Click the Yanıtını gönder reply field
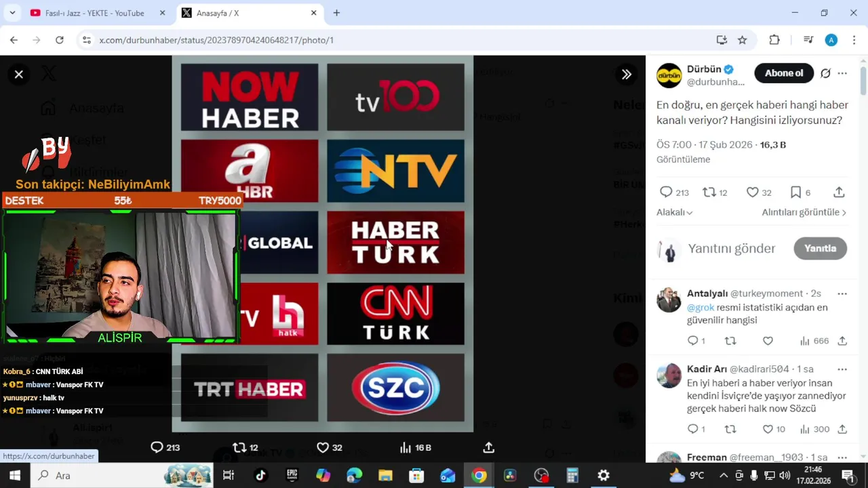868x488 pixels. [x=732, y=249]
